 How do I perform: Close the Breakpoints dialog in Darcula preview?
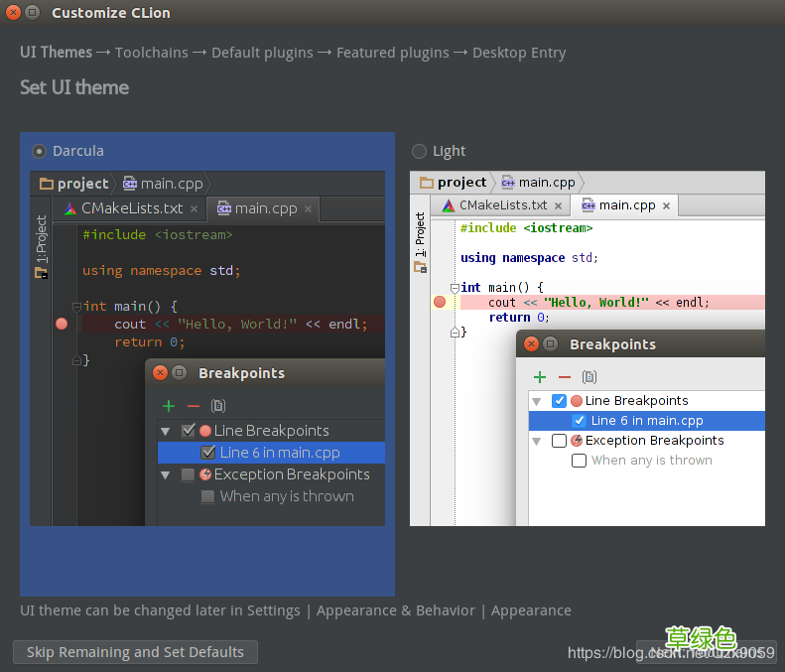pyautogui.click(x=160, y=373)
